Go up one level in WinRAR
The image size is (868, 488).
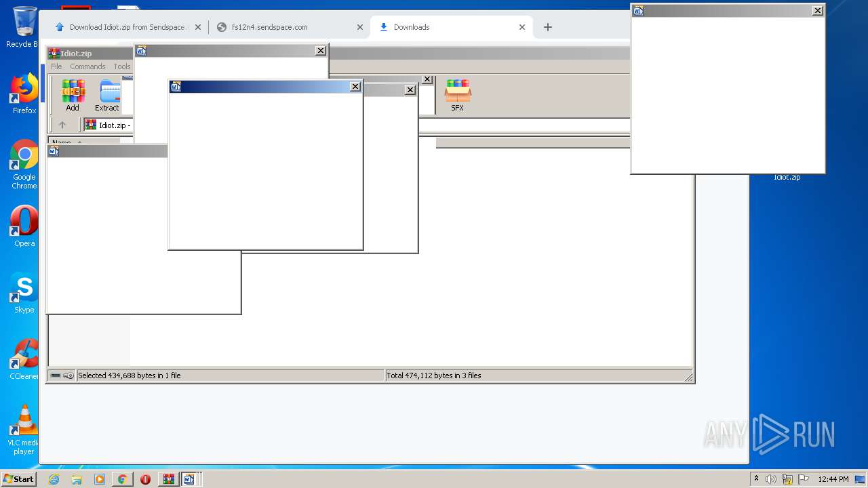click(x=62, y=125)
